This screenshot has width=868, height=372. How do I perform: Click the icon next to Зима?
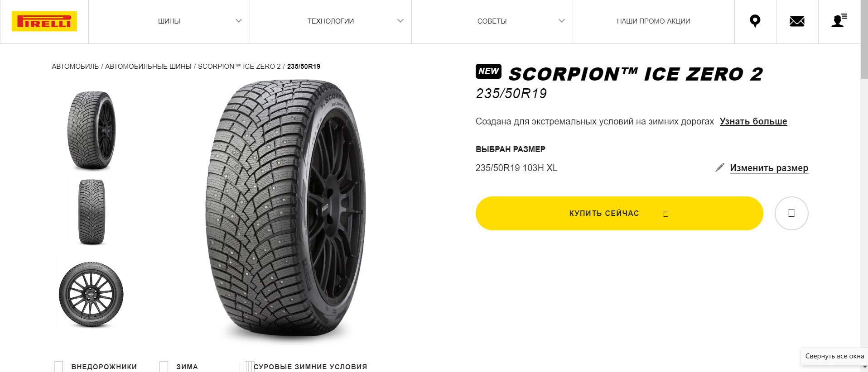click(x=164, y=367)
